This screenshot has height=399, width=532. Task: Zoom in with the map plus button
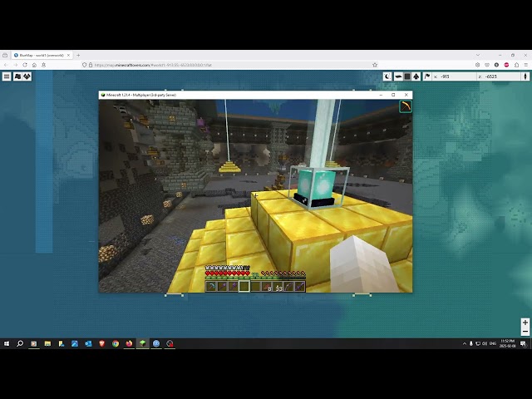click(525, 323)
